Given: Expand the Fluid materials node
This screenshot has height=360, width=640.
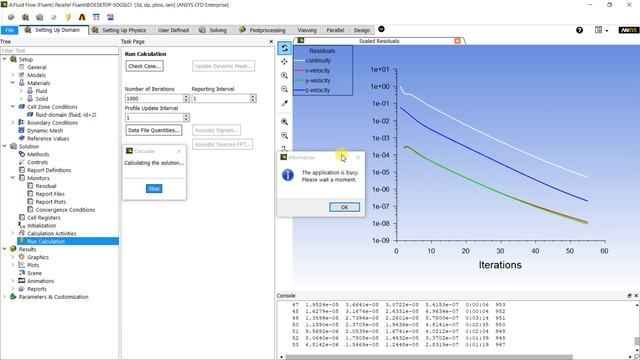Looking at the screenshot, I should coord(21,91).
